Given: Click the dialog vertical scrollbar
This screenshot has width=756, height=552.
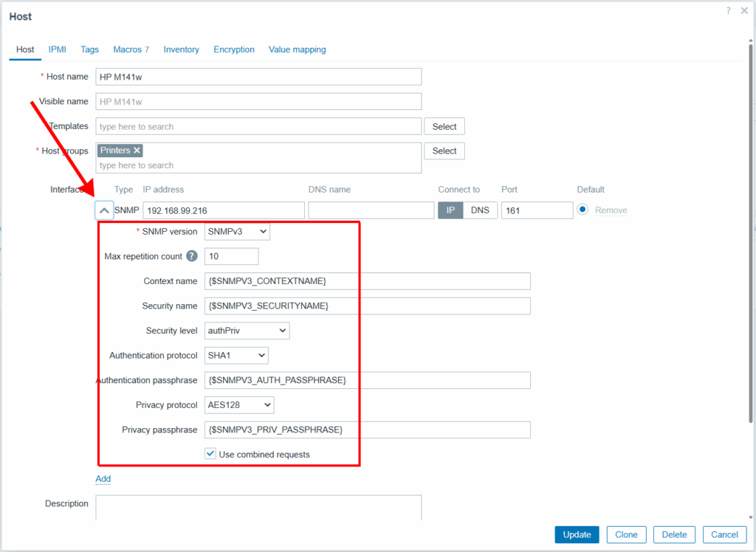Looking at the screenshot, I should (751, 233).
